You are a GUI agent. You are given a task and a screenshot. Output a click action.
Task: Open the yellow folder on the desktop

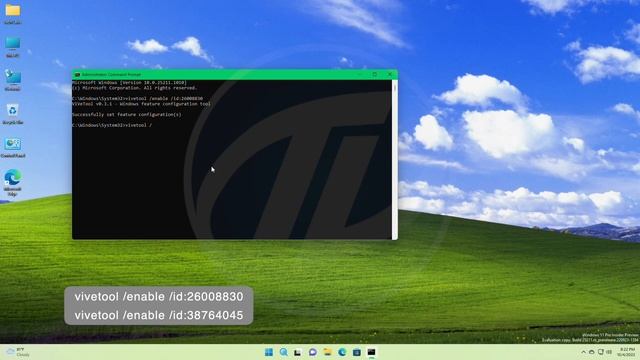pyautogui.click(x=13, y=13)
